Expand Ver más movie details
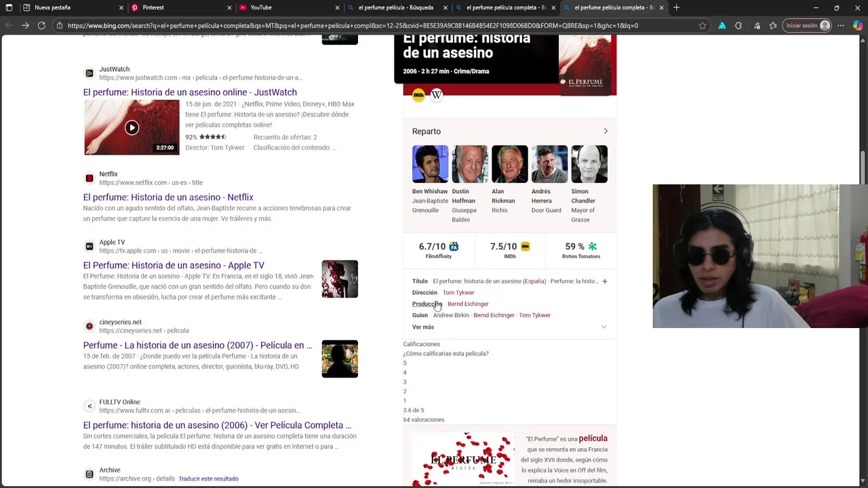 point(509,327)
